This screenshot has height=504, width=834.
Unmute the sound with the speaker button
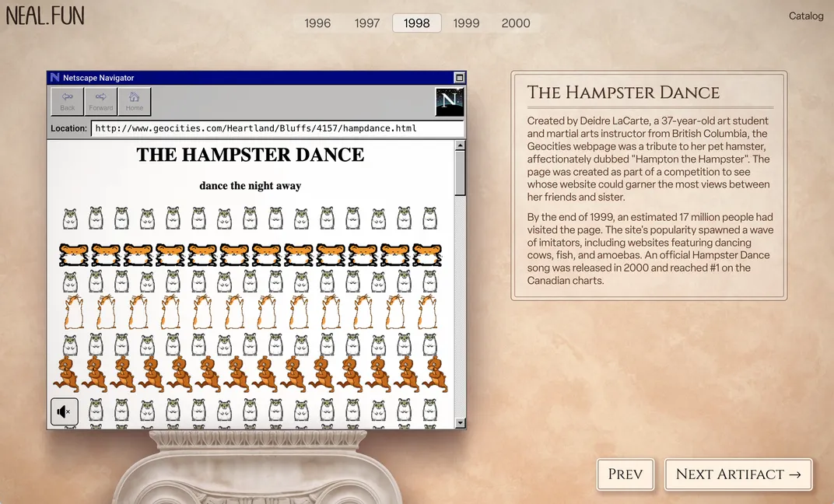(65, 411)
